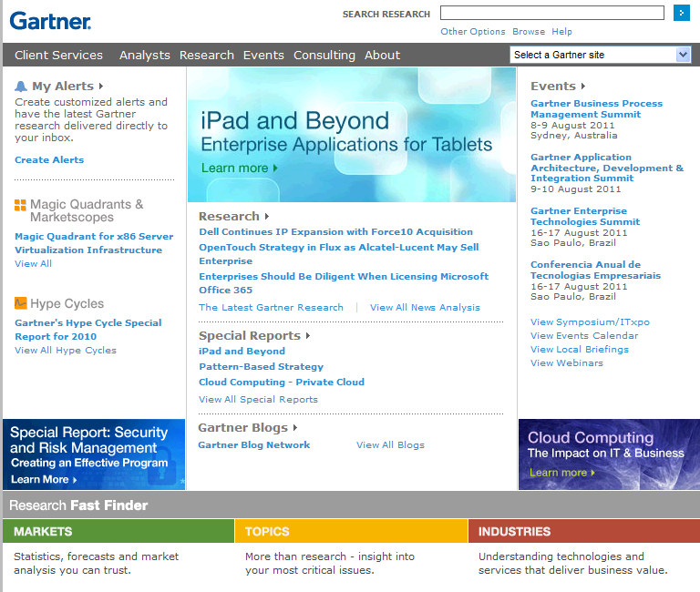Click the arrow beside Special Reports heading
Viewport: 700px width, 592px height.
click(x=308, y=336)
